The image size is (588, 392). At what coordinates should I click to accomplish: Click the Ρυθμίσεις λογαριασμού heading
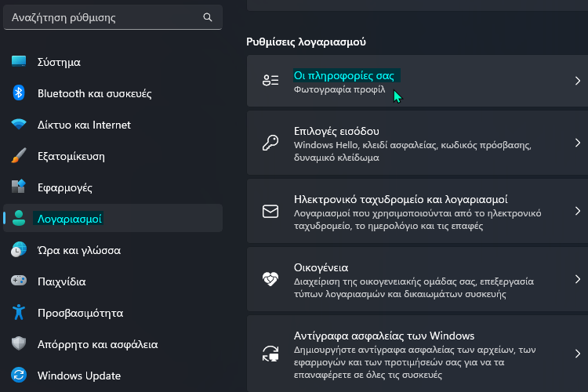click(306, 42)
